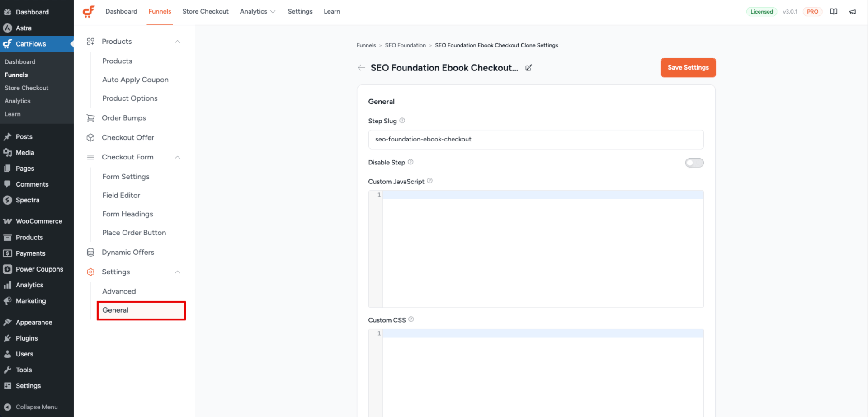Open Form Headings under Checkout Form

coord(127,214)
